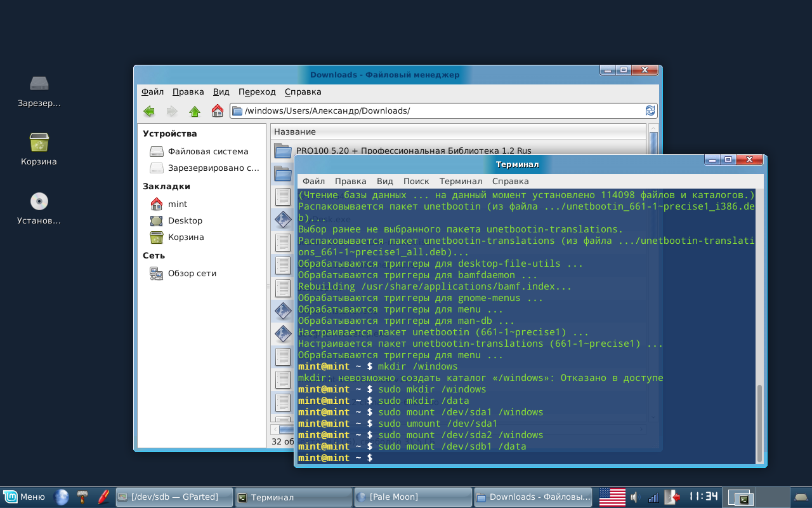Go up to the parent folder
The width and height of the screenshot is (812, 508).
pyautogui.click(x=195, y=111)
